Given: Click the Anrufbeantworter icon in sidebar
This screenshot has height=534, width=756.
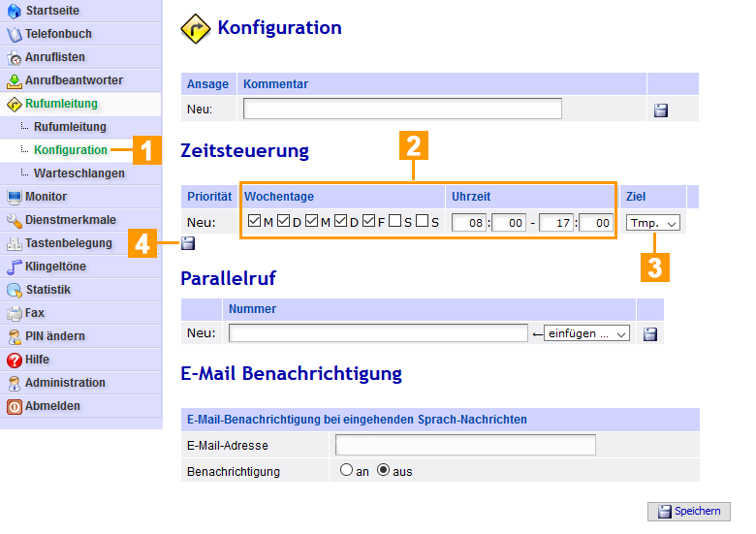Looking at the screenshot, I should click(x=14, y=80).
